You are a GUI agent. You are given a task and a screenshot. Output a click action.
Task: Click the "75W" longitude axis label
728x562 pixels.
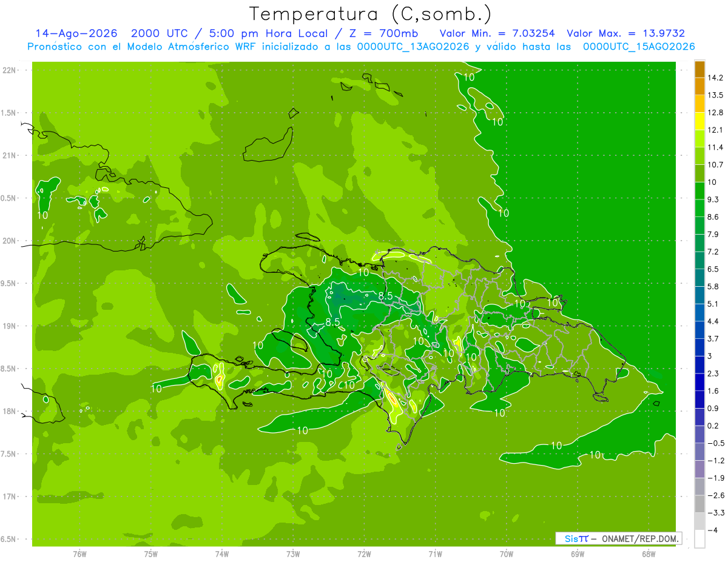tap(151, 554)
